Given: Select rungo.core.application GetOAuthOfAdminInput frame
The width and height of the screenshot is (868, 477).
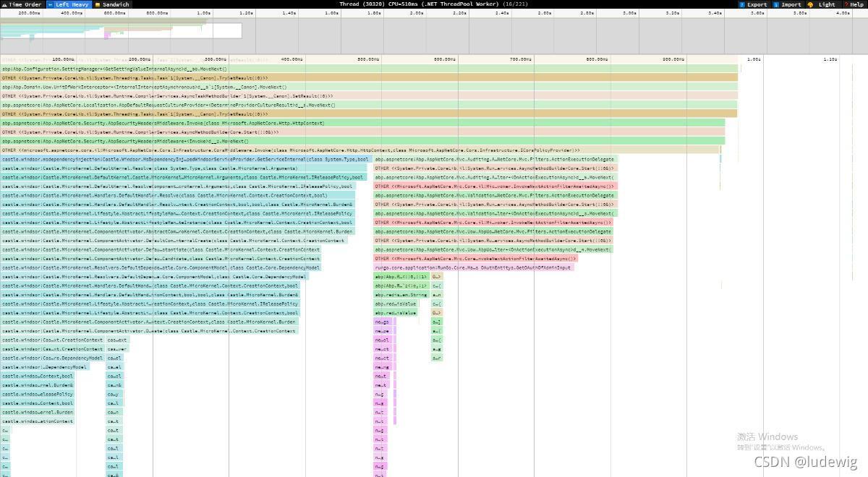Looking at the screenshot, I should point(473,267).
